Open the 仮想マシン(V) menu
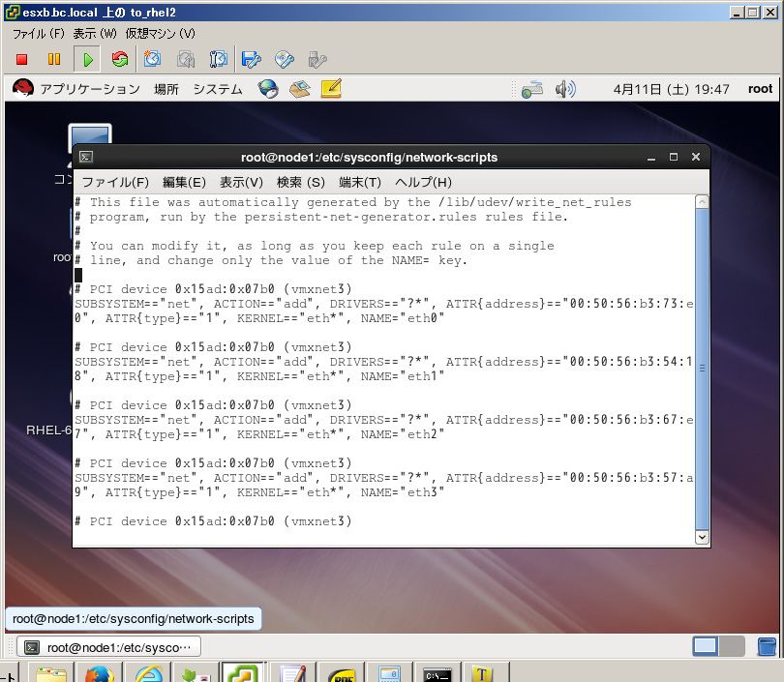 click(x=160, y=34)
